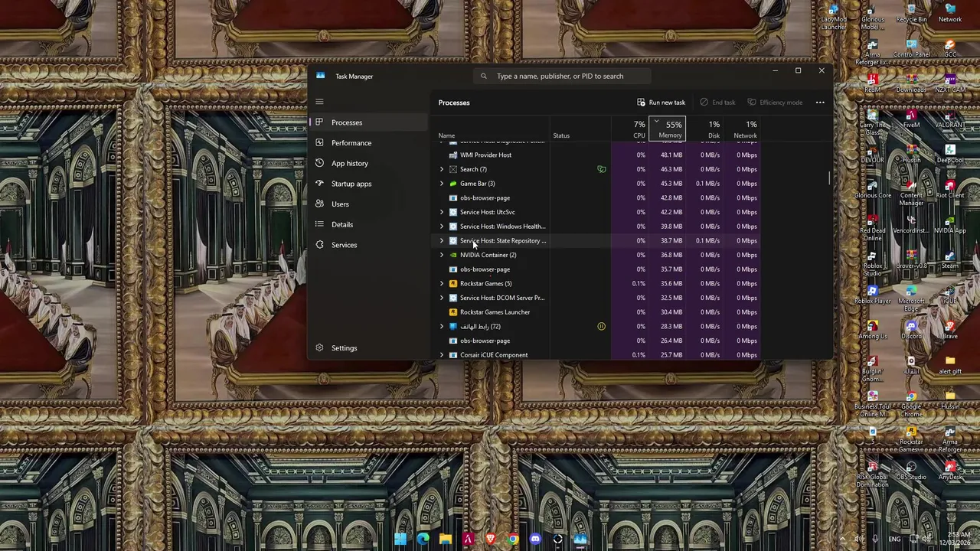The image size is (980, 551).
Task: Open the Task Manager hamburger navigation menu
Action: [x=319, y=102]
